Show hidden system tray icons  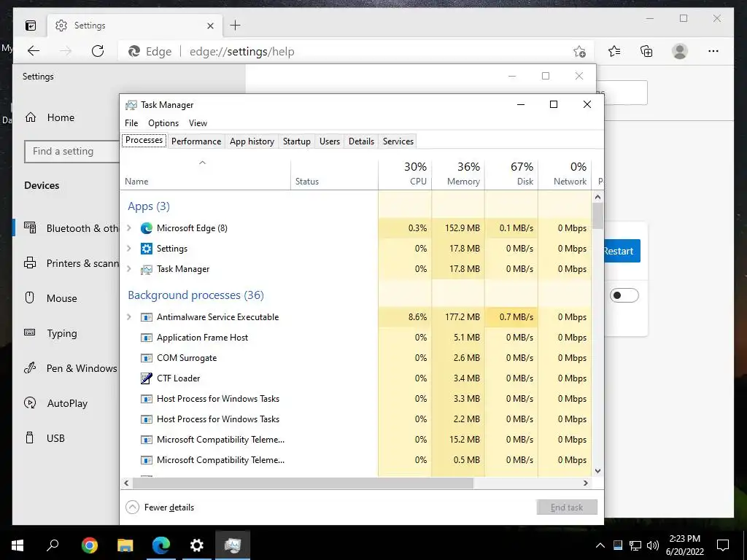(x=600, y=545)
